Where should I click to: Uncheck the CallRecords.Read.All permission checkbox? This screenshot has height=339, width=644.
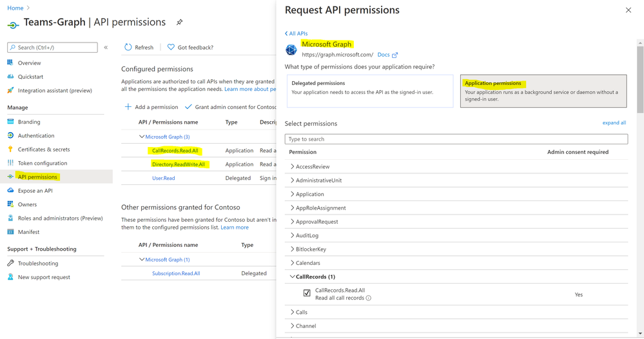307,293
